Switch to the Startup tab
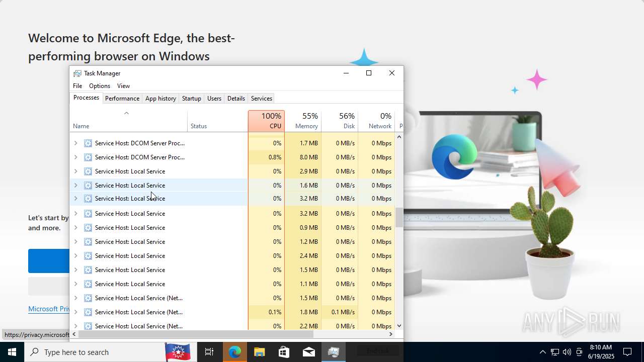Viewport: 644px width, 362px height. (x=191, y=99)
